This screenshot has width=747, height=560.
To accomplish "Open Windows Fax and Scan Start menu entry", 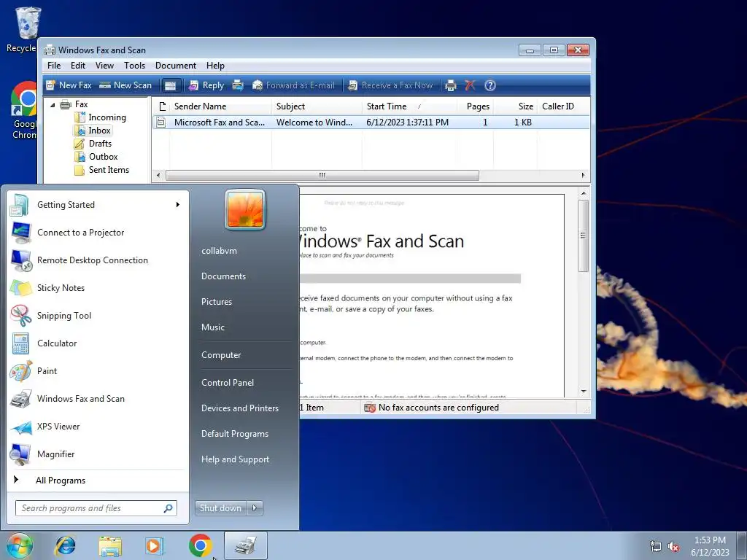I will [96, 399].
